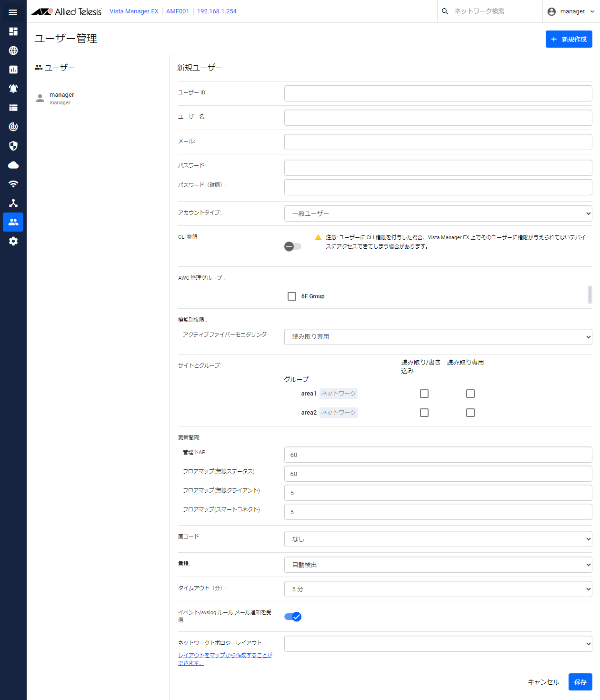Open the language dropdown
The image size is (600, 700).
pos(438,565)
